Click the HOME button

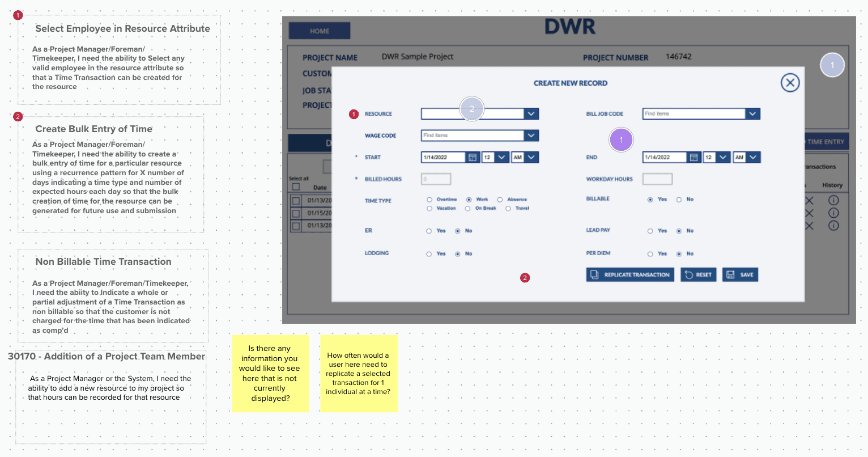tap(320, 31)
